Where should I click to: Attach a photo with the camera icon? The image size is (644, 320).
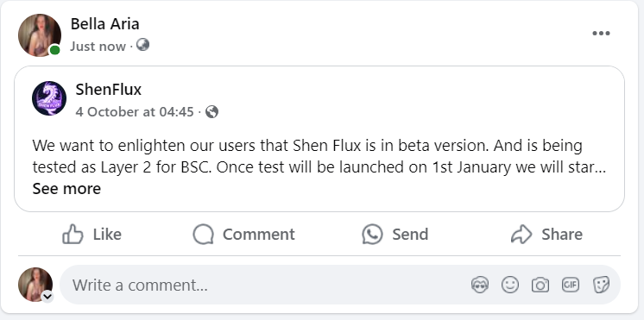pos(540,285)
